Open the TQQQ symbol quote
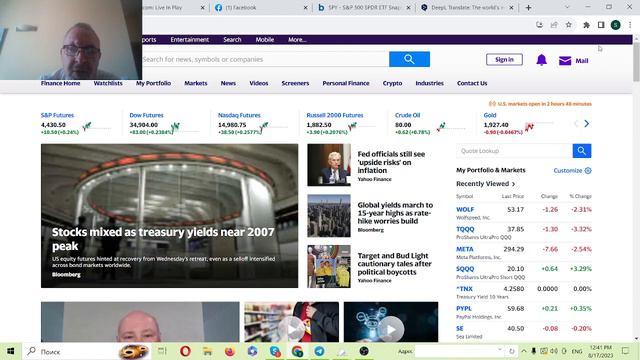This screenshot has height=360, width=640. [x=465, y=229]
